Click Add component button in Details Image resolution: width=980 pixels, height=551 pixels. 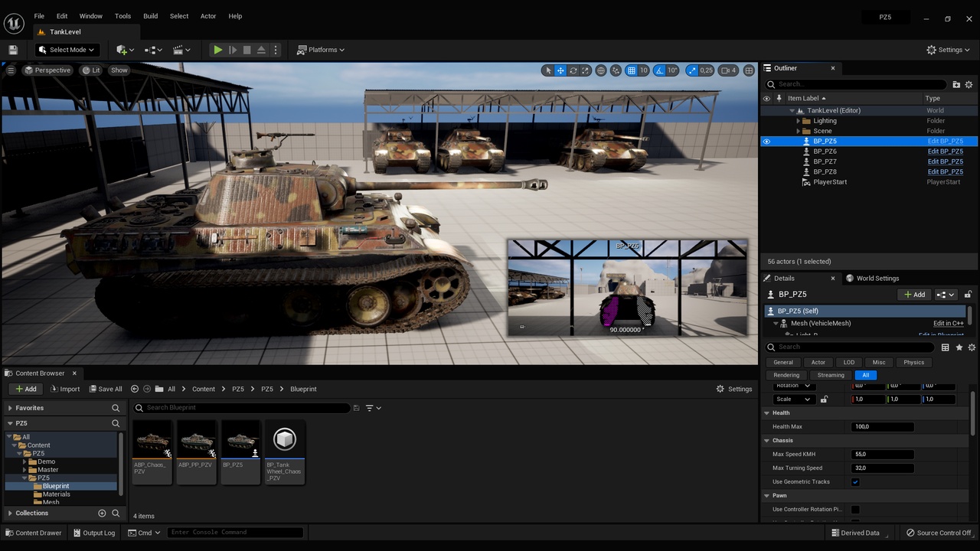914,295
